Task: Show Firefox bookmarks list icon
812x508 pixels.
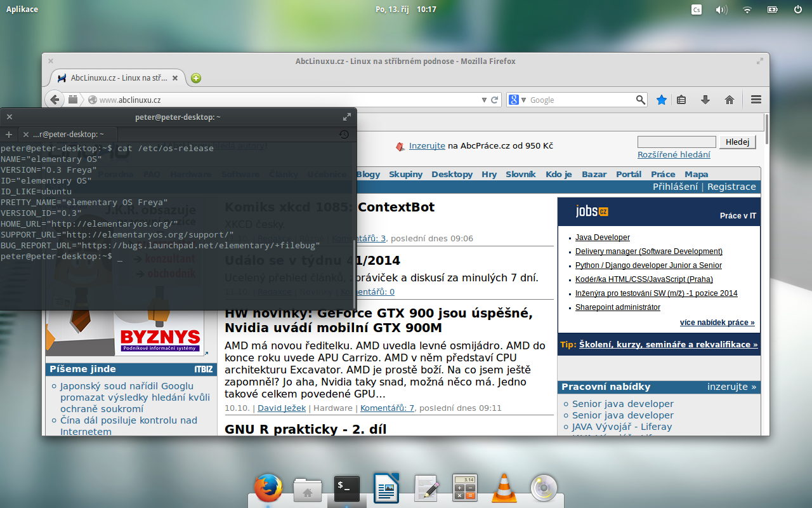Action: (681, 100)
